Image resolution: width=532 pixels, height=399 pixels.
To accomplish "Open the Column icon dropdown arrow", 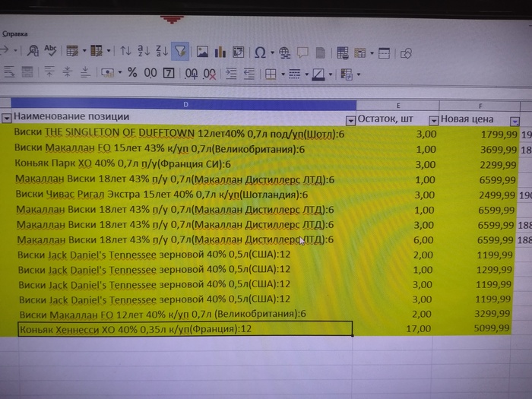I will click(x=109, y=51).
